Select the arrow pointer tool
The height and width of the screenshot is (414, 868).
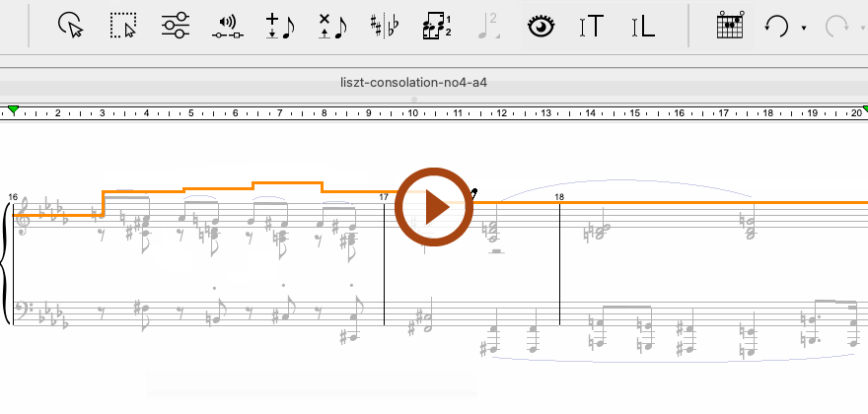(x=69, y=27)
